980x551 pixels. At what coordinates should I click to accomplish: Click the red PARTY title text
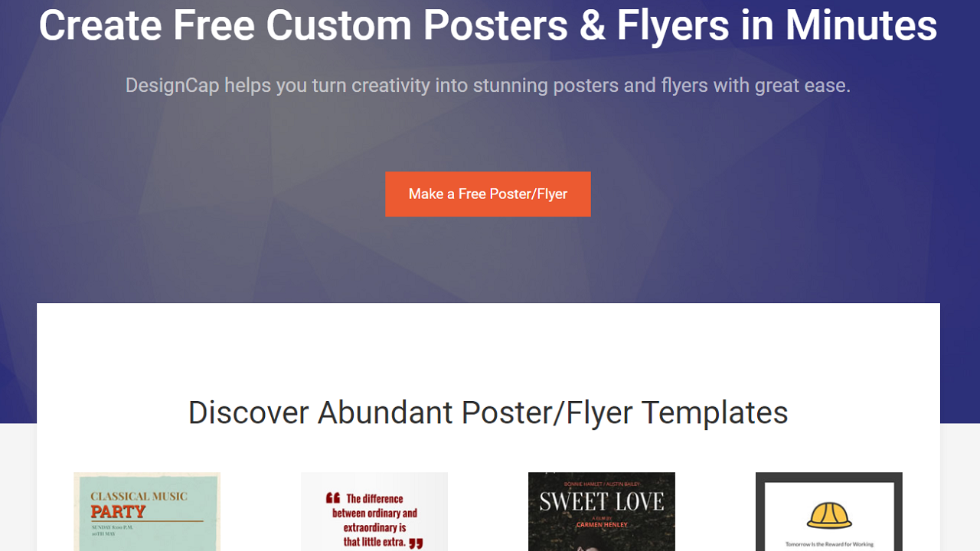coord(118,512)
